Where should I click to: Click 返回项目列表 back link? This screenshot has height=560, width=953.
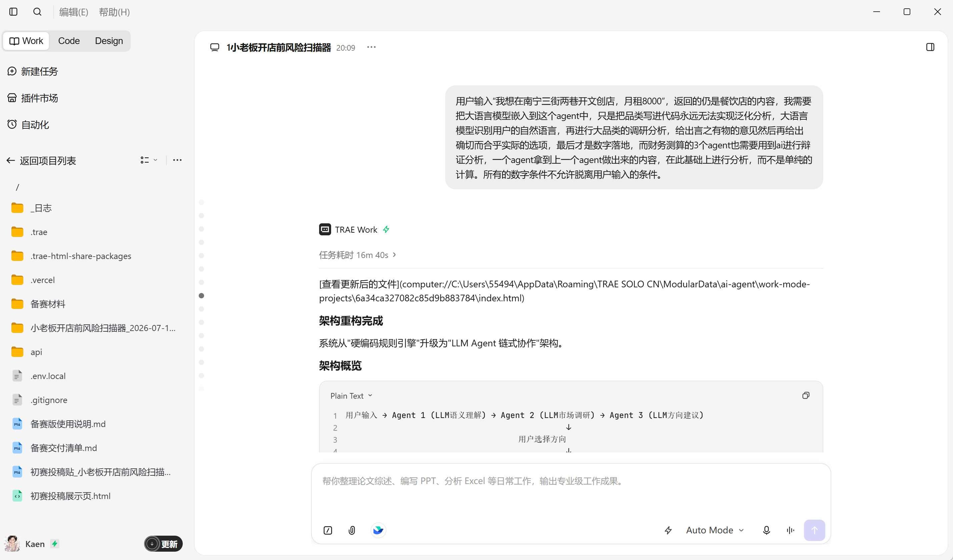[x=42, y=160]
